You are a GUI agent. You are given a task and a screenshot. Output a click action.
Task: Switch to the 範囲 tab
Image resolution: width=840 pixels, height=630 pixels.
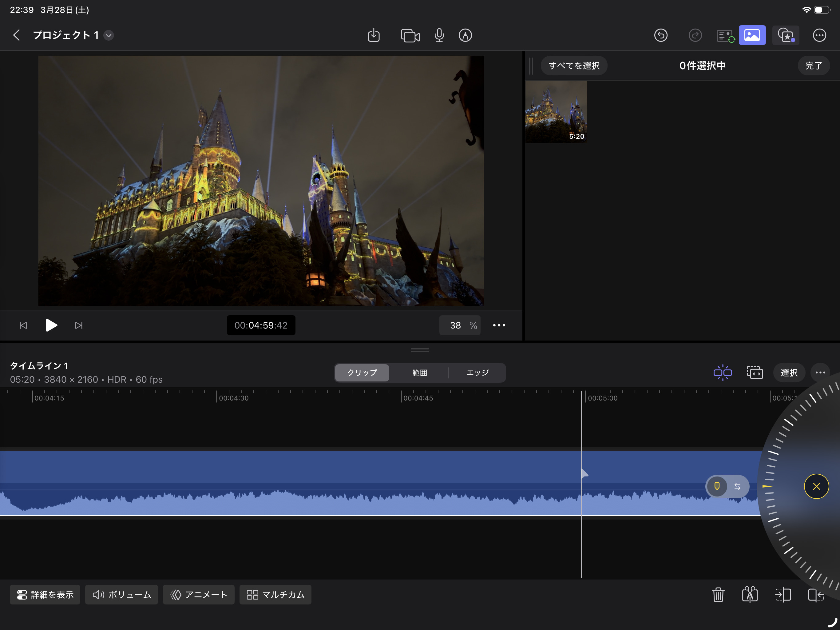[420, 373]
